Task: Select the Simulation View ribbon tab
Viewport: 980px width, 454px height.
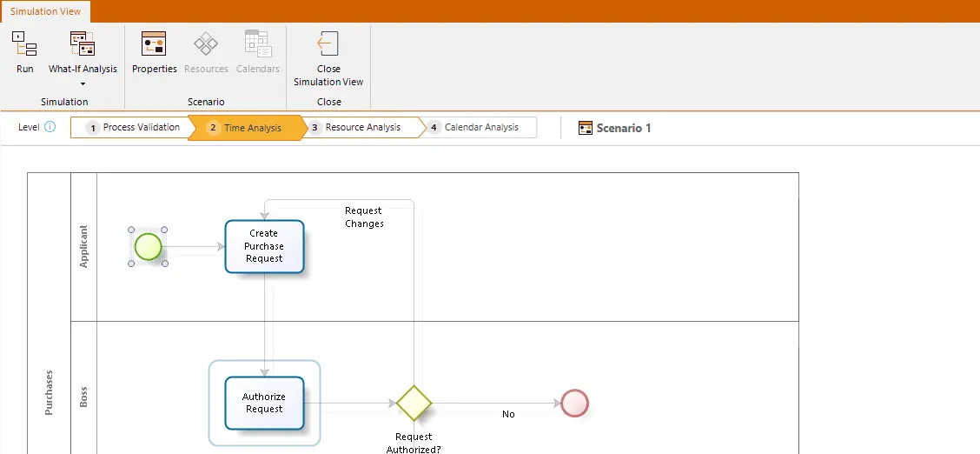Action: (46, 11)
